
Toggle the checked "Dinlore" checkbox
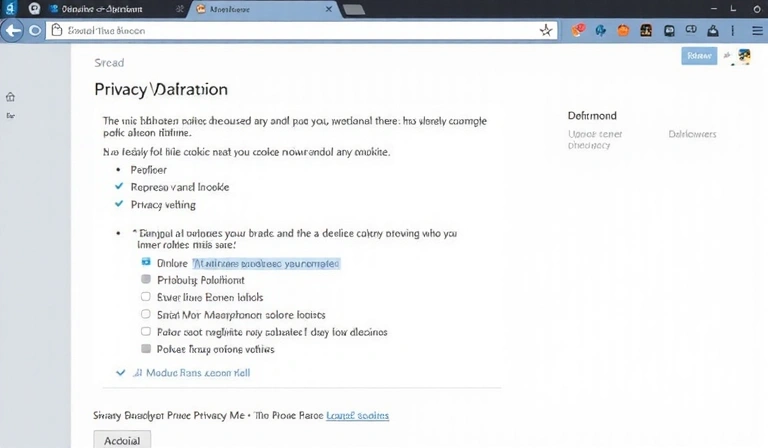(146, 262)
